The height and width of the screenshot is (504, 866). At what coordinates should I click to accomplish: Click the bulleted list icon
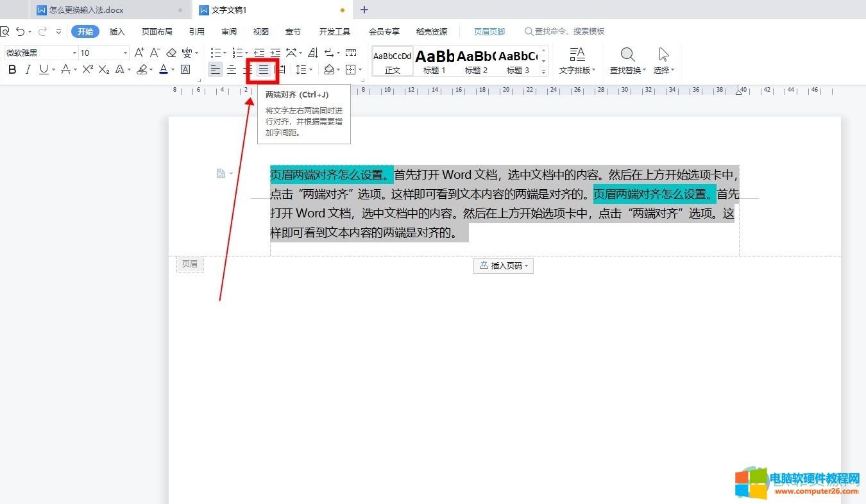click(216, 53)
